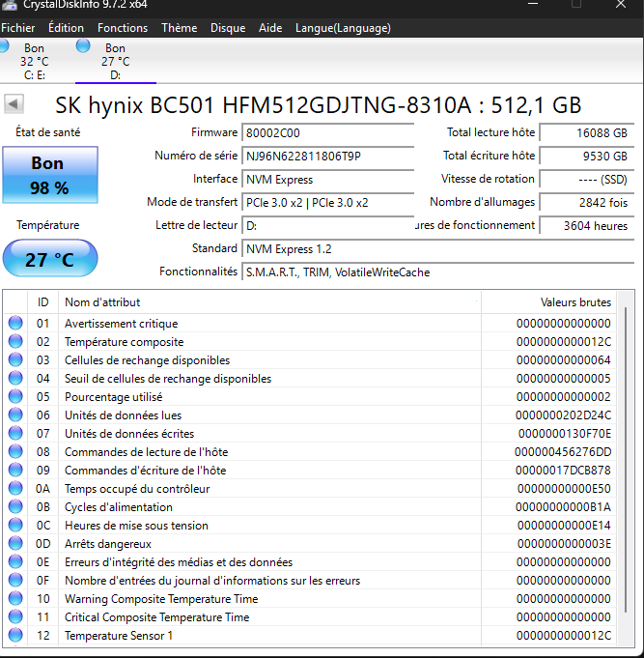The height and width of the screenshot is (658, 644).
Task: Open the Langue(Language) menu
Action: point(343,28)
